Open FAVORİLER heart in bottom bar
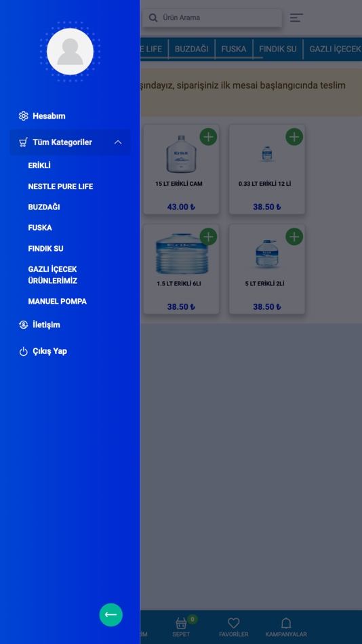The image size is (362, 644). [x=233, y=626]
